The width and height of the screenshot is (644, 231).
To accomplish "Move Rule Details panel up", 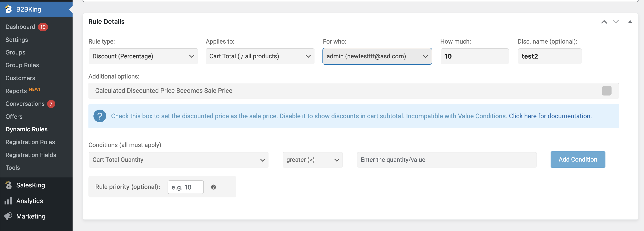I will 604,22.
